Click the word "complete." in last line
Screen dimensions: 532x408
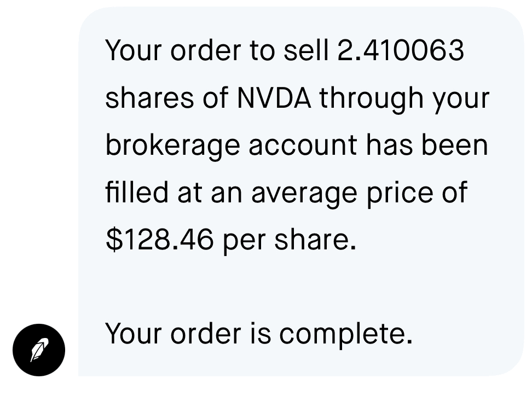click(x=346, y=334)
